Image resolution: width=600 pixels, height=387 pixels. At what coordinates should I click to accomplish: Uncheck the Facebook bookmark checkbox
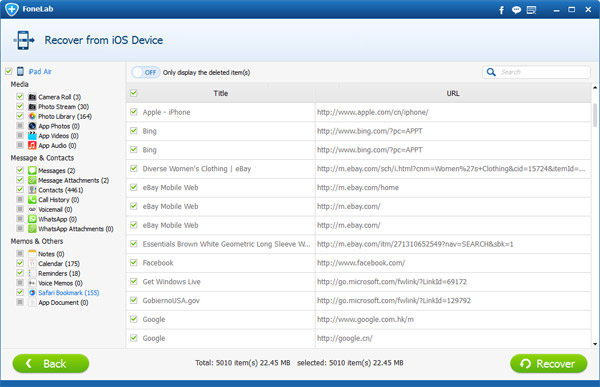(x=134, y=262)
